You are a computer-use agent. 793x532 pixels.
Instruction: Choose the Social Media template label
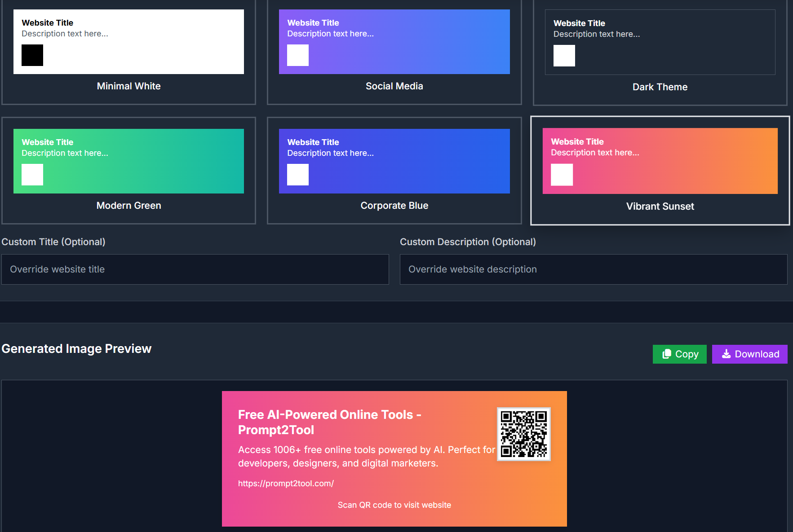[394, 86]
